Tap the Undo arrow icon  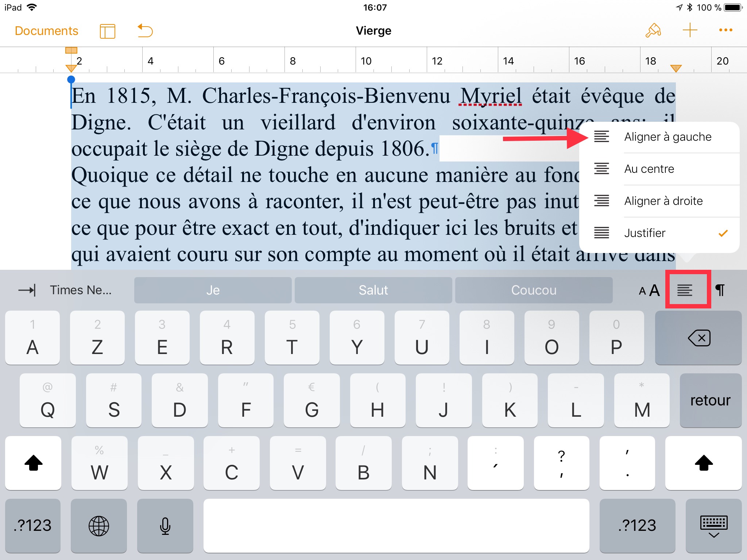coord(145,31)
